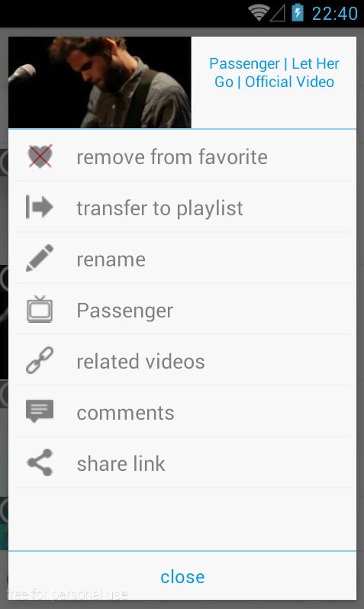Open the Passenger Let Her Go title link
The height and width of the screenshot is (609, 364).
[274, 72]
